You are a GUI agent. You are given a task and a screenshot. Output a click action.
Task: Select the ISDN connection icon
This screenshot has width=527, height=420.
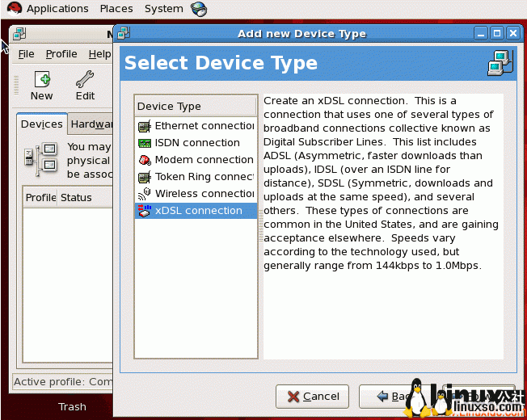tap(145, 143)
